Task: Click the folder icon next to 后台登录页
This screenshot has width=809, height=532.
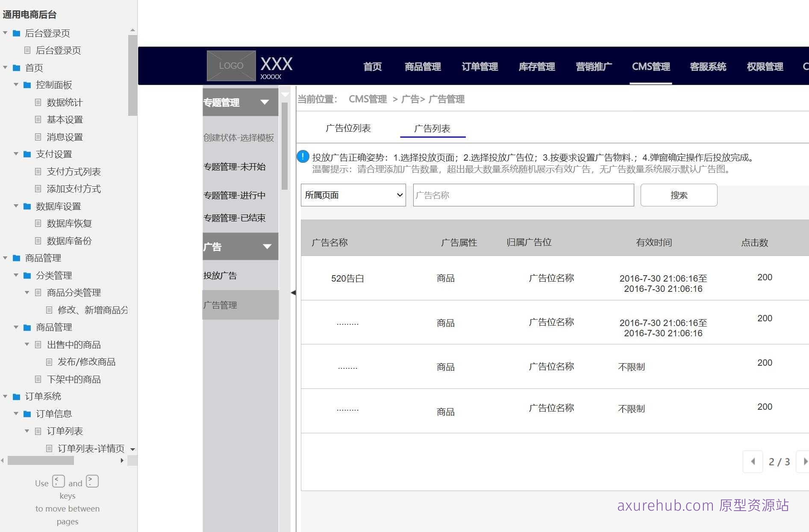Action: 16,33
